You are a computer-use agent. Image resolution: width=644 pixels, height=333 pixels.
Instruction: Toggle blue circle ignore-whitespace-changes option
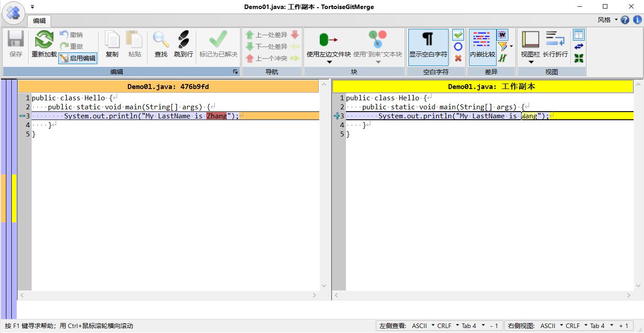[x=458, y=47]
